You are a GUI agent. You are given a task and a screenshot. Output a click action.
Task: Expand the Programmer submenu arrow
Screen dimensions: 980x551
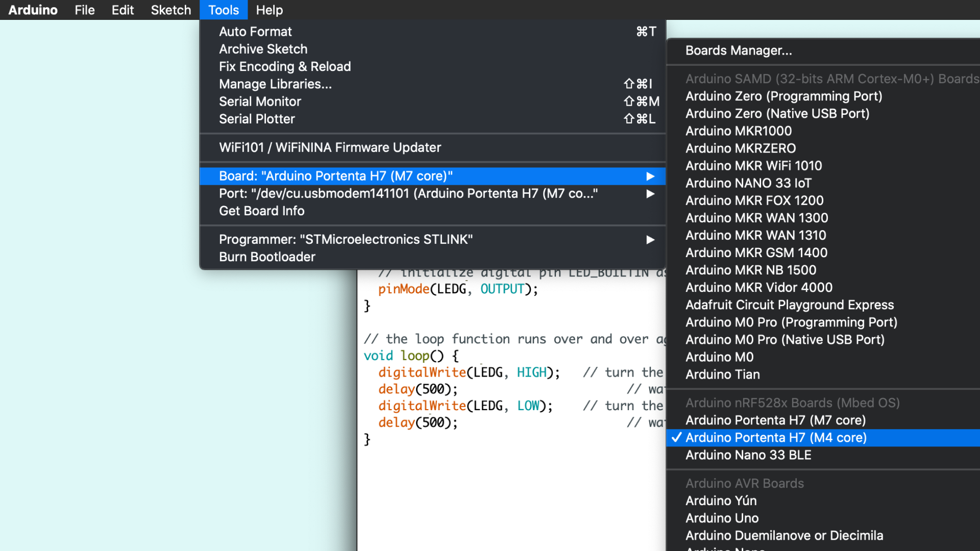650,240
